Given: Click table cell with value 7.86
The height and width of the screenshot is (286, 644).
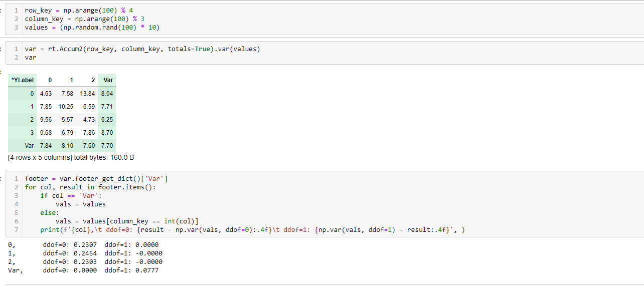Looking at the screenshot, I should tap(89, 133).
